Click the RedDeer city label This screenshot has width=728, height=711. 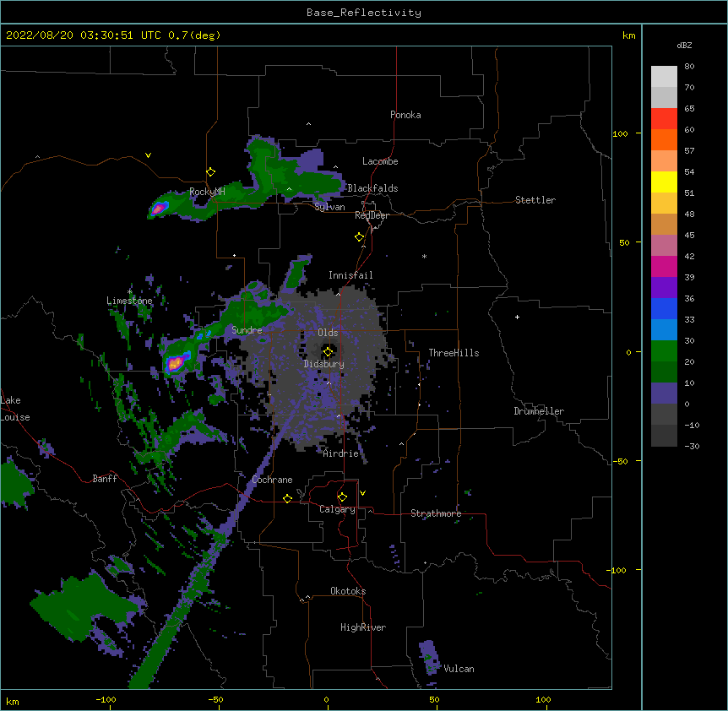coord(372,215)
